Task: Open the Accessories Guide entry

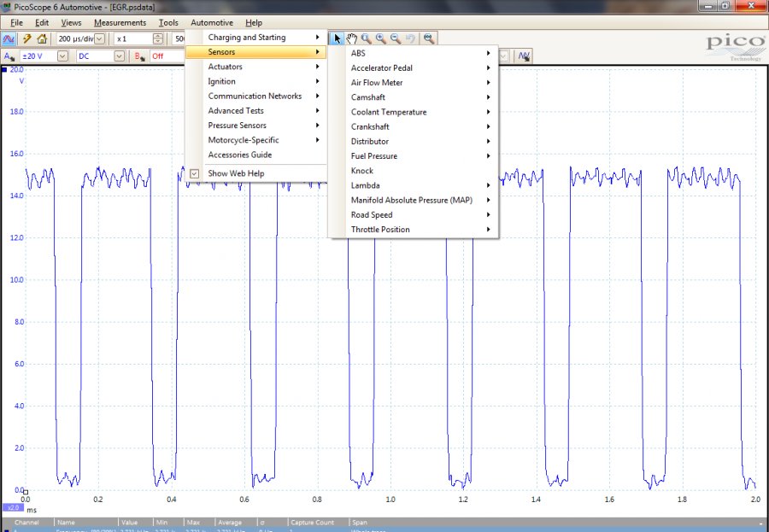Action: [x=256, y=155]
